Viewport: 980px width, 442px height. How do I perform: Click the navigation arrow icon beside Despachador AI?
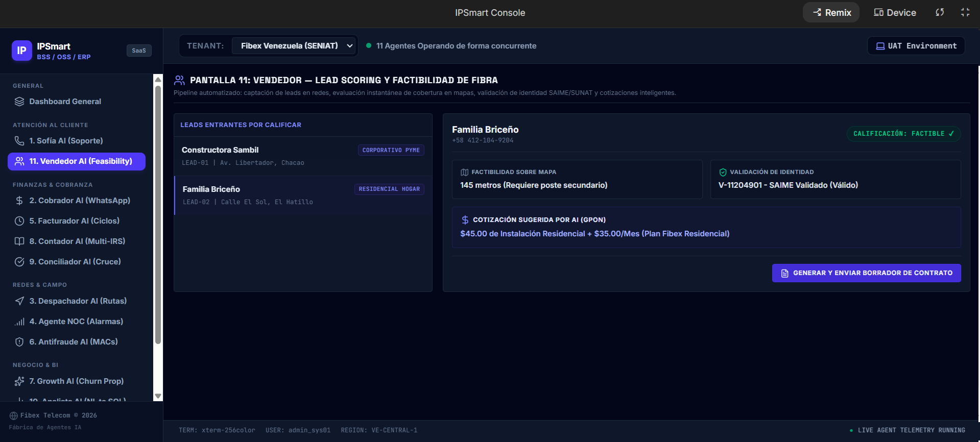pos(19,301)
